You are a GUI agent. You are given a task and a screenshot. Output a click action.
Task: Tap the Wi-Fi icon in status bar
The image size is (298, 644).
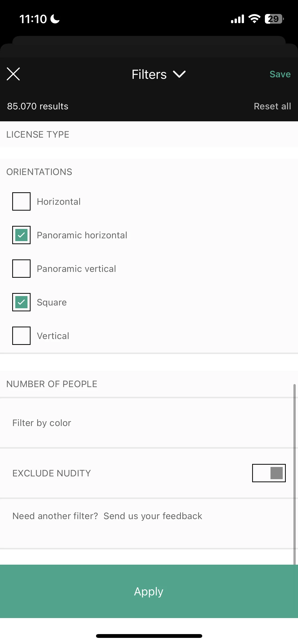(254, 19)
